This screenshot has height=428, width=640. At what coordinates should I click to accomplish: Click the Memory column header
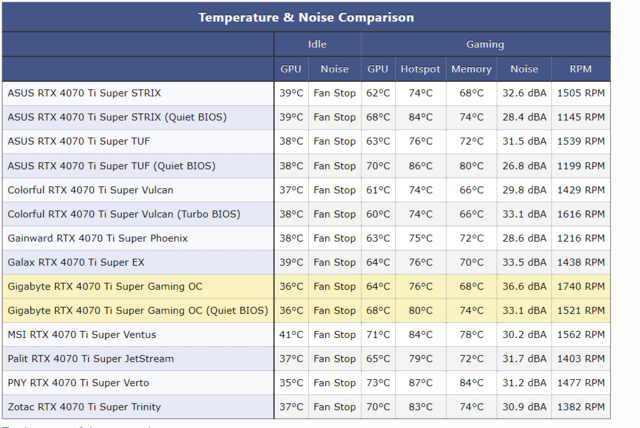point(471,69)
